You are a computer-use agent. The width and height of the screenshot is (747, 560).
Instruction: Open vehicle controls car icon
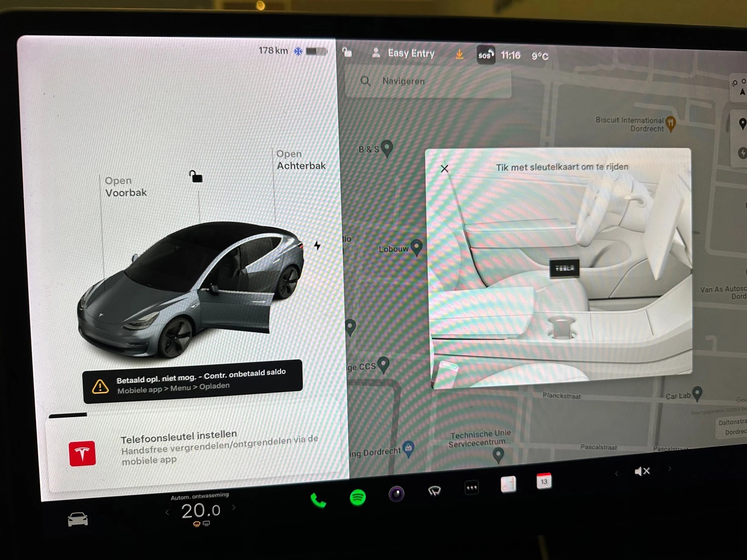[78, 519]
